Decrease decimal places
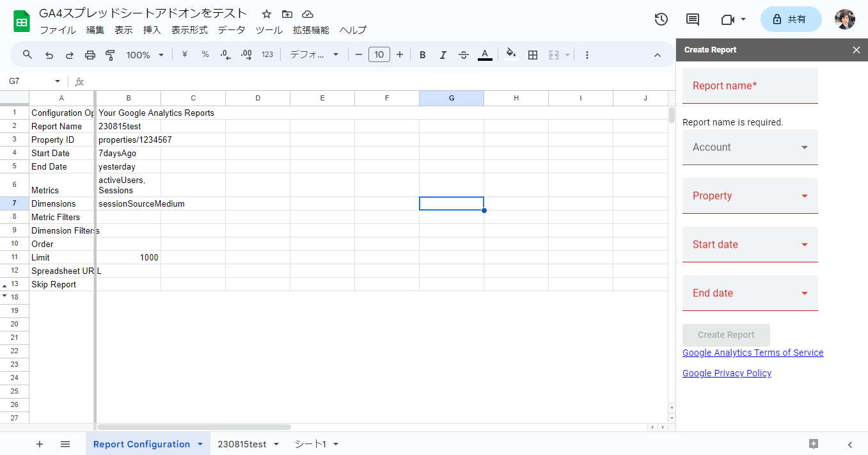Viewport: 868px width, 455px height. 225,55
